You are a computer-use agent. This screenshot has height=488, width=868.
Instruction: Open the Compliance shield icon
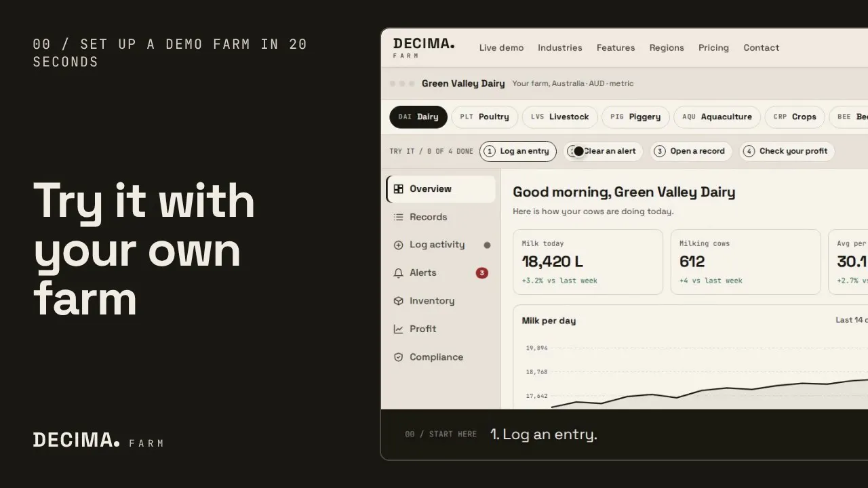(398, 357)
